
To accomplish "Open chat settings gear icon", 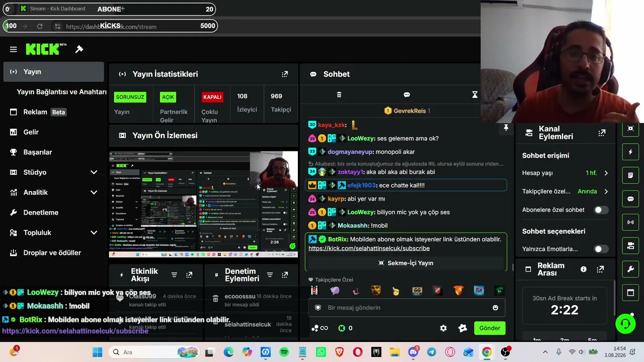I will tap(443, 328).
